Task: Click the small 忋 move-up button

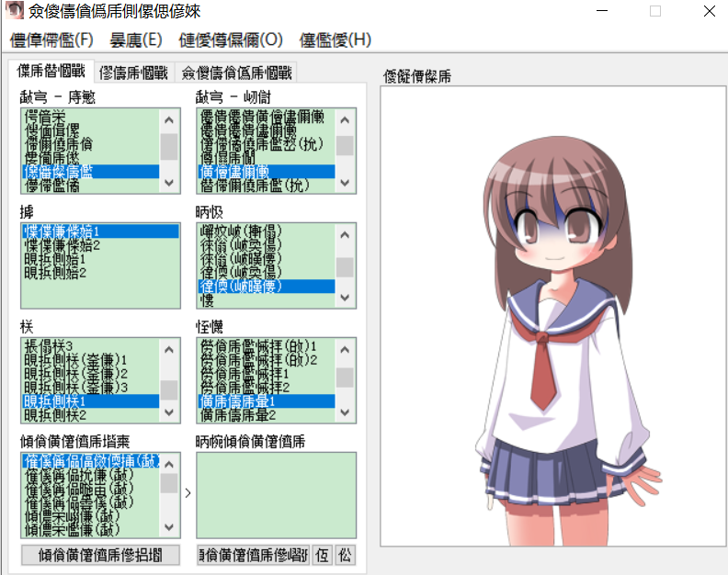Action: pos(323,555)
